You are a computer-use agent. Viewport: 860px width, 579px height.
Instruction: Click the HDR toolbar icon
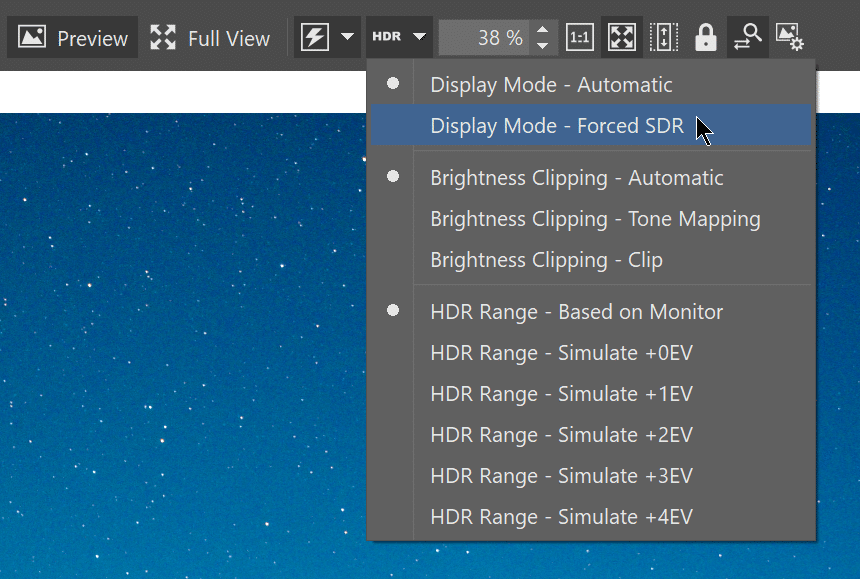click(x=386, y=35)
